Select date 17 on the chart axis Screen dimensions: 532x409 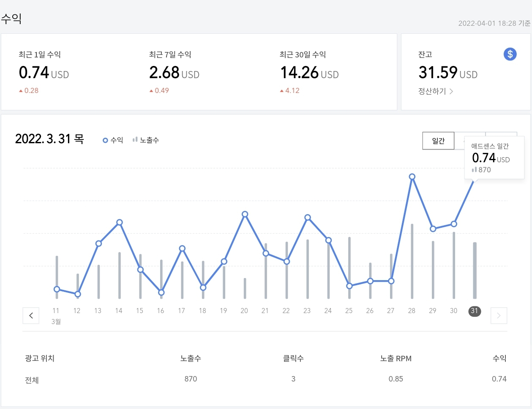point(181,311)
